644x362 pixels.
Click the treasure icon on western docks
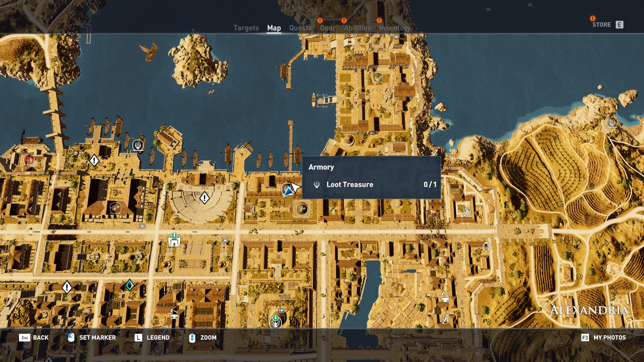[x=138, y=145]
